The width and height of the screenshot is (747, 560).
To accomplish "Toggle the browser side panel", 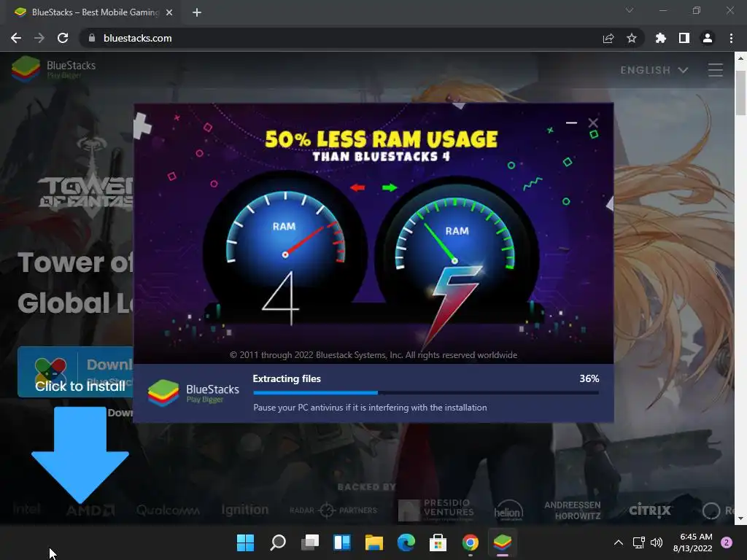I will pyautogui.click(x=684, y=38).
